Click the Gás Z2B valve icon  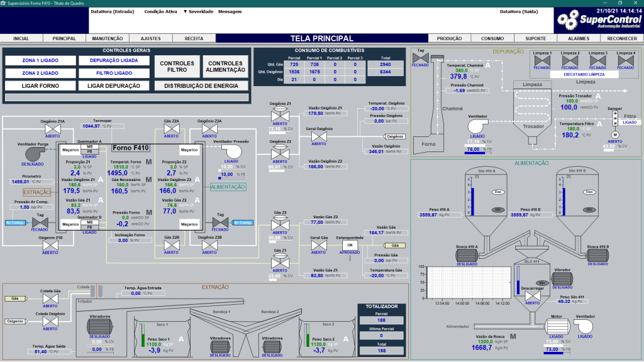click(171, 246)
